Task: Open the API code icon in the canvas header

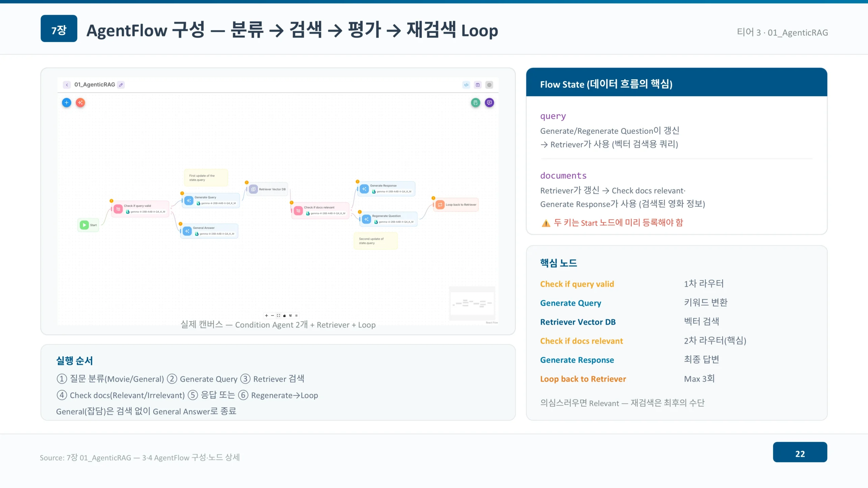Action: (467, 85)
